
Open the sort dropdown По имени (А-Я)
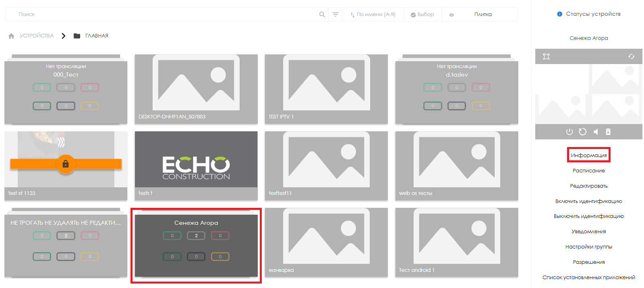coord(373,15)
